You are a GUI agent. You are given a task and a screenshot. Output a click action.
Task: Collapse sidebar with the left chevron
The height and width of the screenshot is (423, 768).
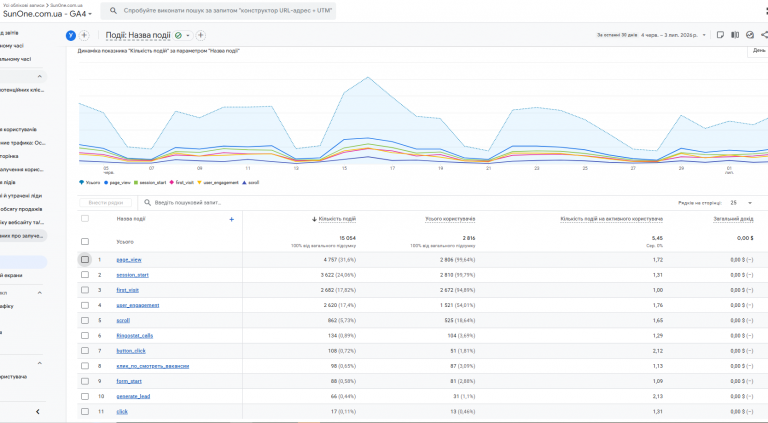click(38, 412)
